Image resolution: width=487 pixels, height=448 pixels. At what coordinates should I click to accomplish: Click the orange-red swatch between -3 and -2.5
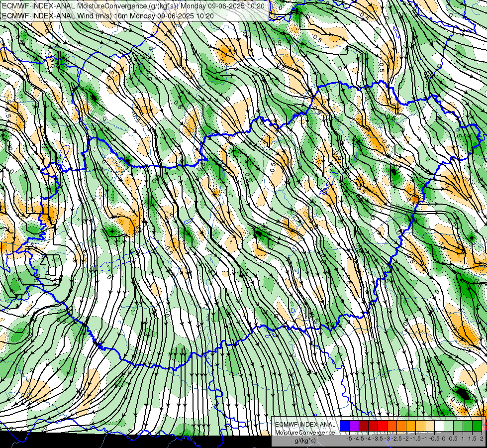(392, 426)
